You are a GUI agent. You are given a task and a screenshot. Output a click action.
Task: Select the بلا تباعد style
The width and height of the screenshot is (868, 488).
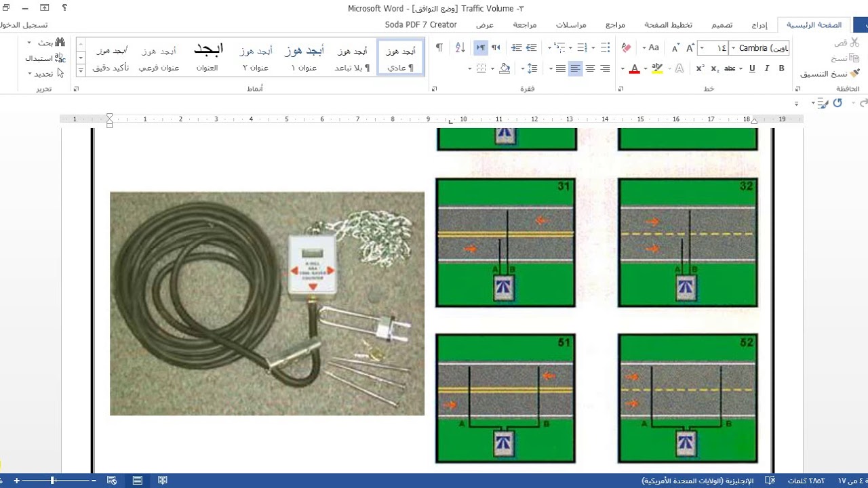click(x=353, y=58)
